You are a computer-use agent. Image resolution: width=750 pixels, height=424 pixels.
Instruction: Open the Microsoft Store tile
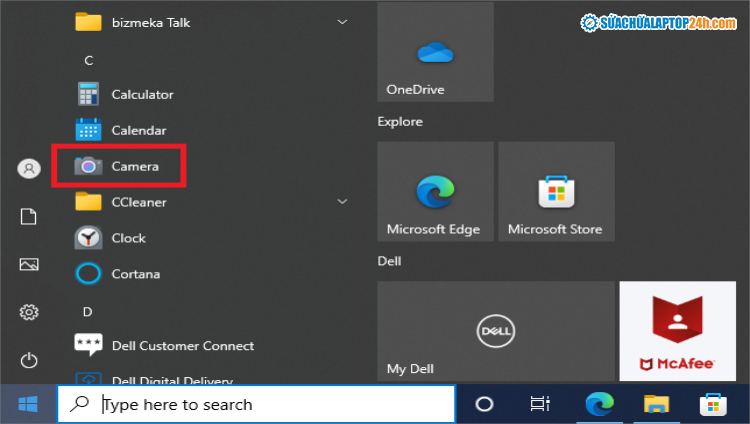[x=556, y=192]
